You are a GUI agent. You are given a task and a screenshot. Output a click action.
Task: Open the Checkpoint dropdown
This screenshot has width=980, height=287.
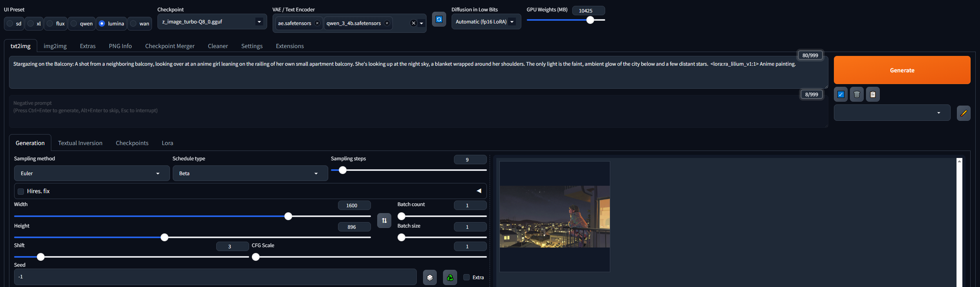tap(212, 22)
